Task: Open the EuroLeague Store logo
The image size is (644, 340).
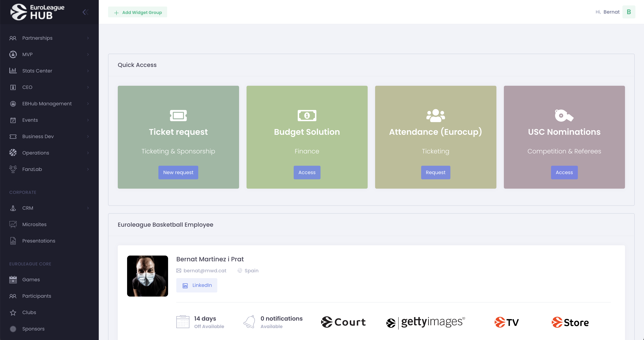Action: coord(570,322)
